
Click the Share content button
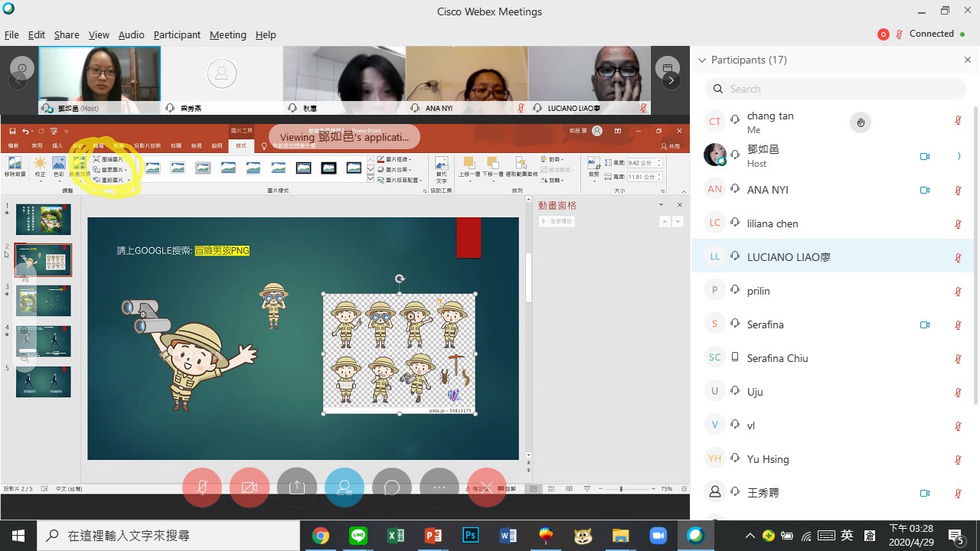click(x=297, y=487)
